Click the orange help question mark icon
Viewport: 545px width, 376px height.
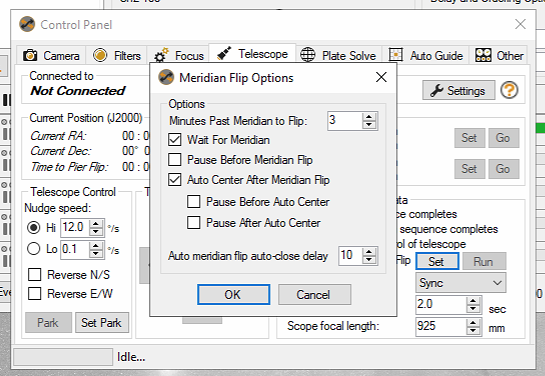click(x=509, y=90)
